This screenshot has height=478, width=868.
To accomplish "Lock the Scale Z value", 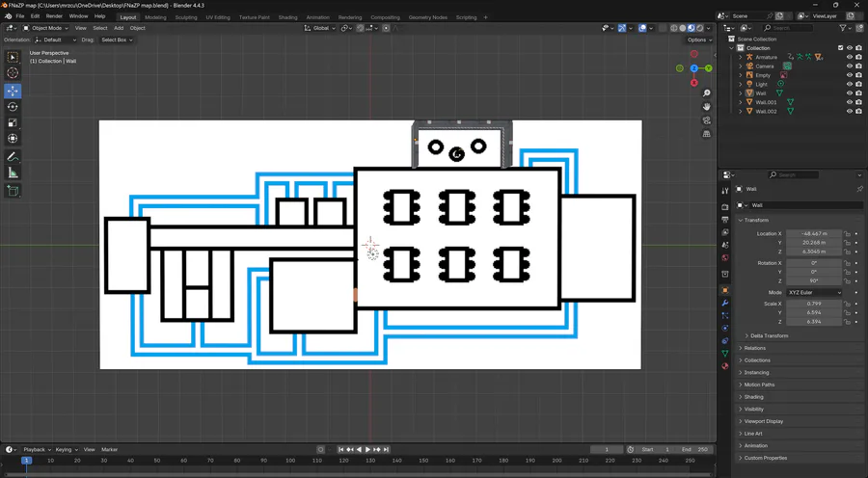I will click(847, 322).
